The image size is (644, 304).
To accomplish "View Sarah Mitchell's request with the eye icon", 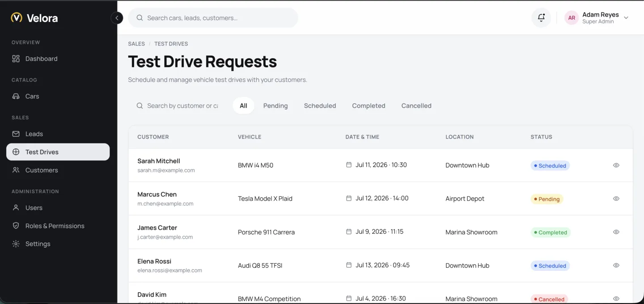I will point(616,165).
